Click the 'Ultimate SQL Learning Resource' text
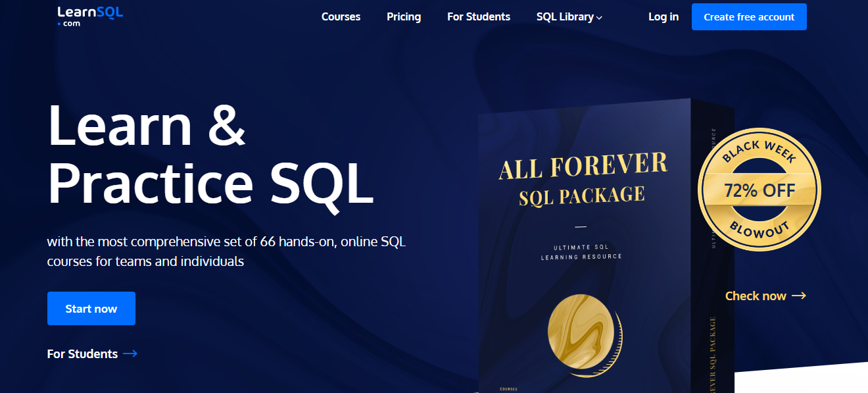This screenshot has height=393, width=868. 581,252
